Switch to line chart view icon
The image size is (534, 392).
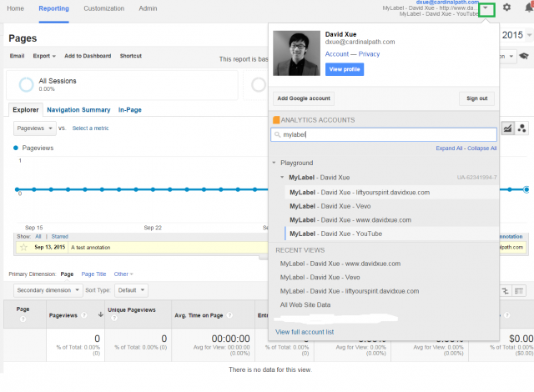click(x=507, y=128)
